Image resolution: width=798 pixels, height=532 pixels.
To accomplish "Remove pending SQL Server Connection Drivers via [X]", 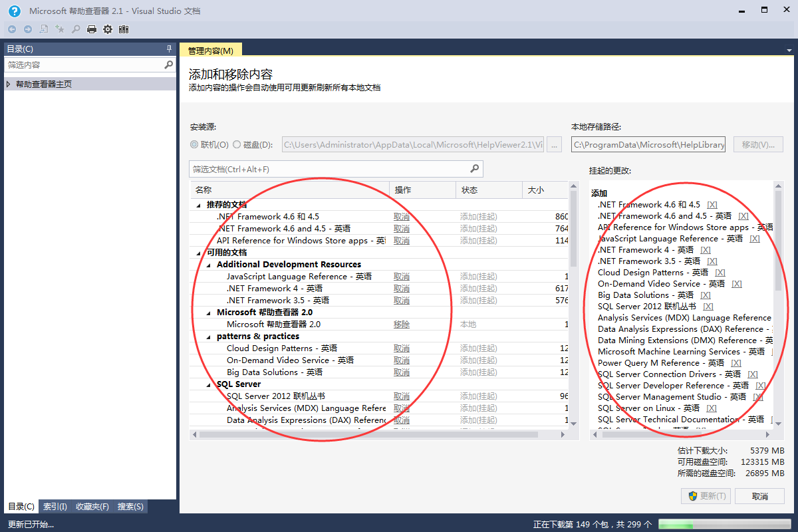I will [753, 374].
